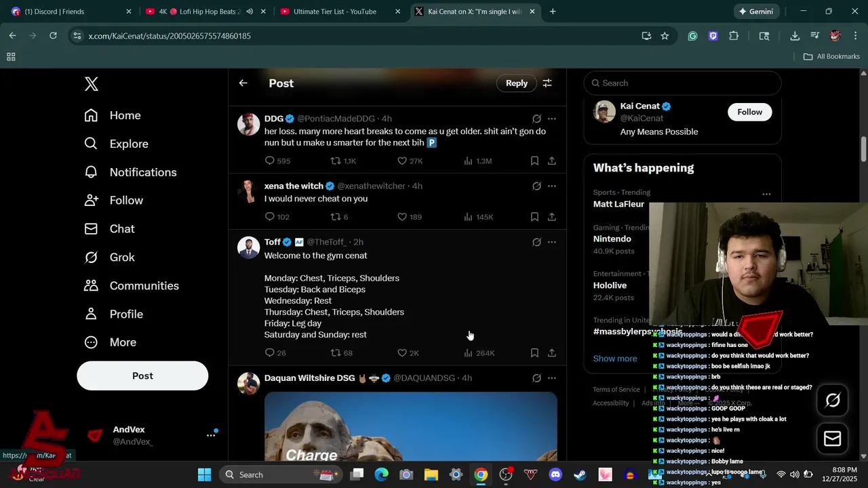Image resolution: width=868 pixels, height=488 pixels.
Task: Open floating Grok button
Action: [832, 401]
